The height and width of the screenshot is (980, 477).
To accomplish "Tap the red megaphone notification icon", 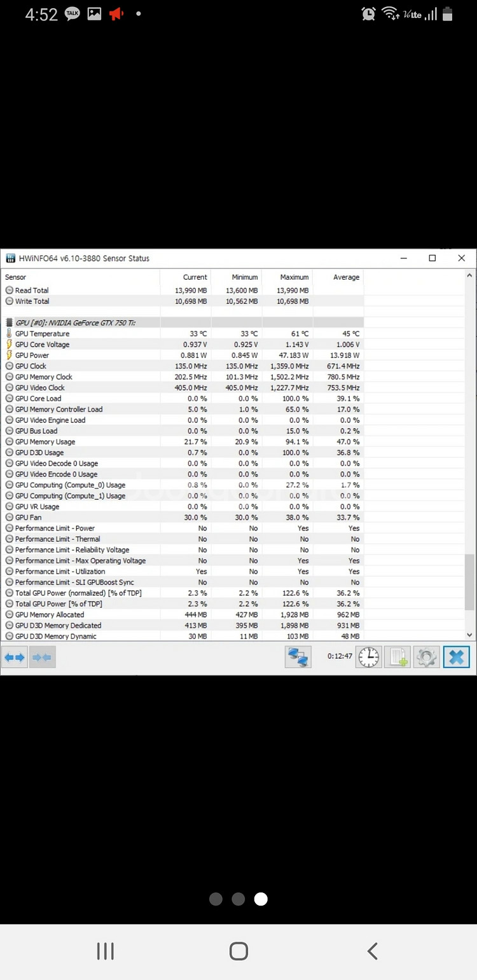I will tap(116, 13).
